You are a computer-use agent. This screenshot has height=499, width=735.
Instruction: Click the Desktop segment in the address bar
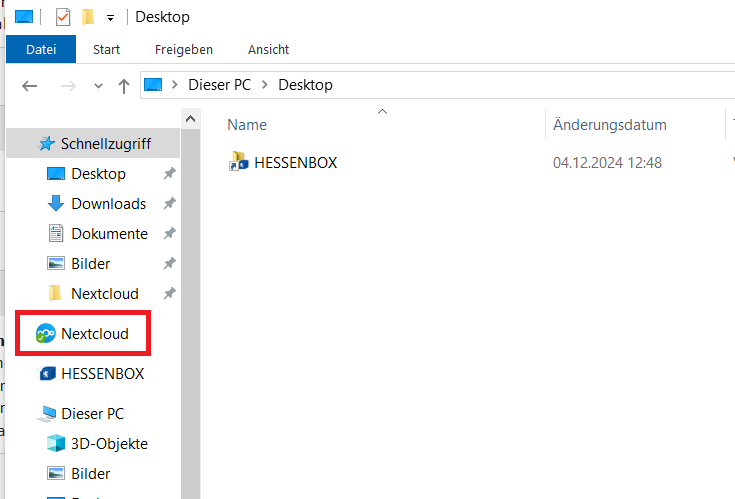[305, 85]
